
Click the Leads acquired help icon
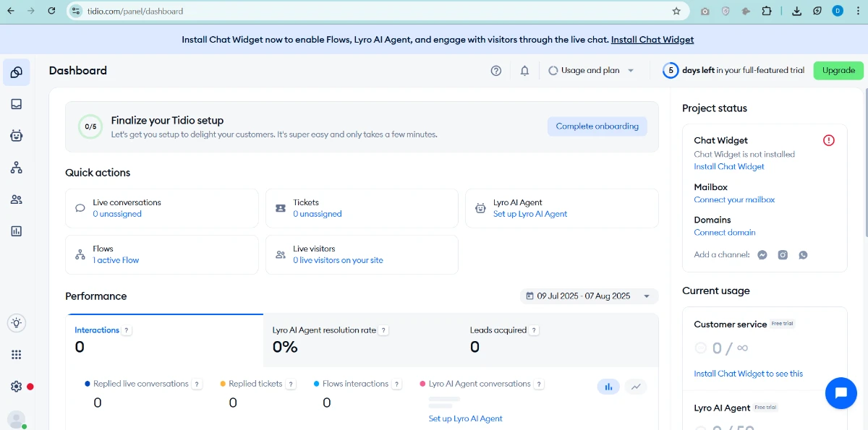coord(534,330)
